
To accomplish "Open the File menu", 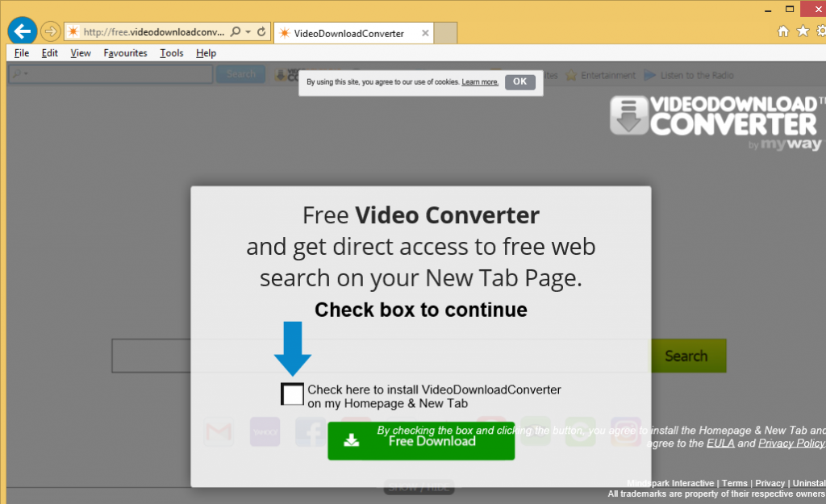I will [21, 53].
